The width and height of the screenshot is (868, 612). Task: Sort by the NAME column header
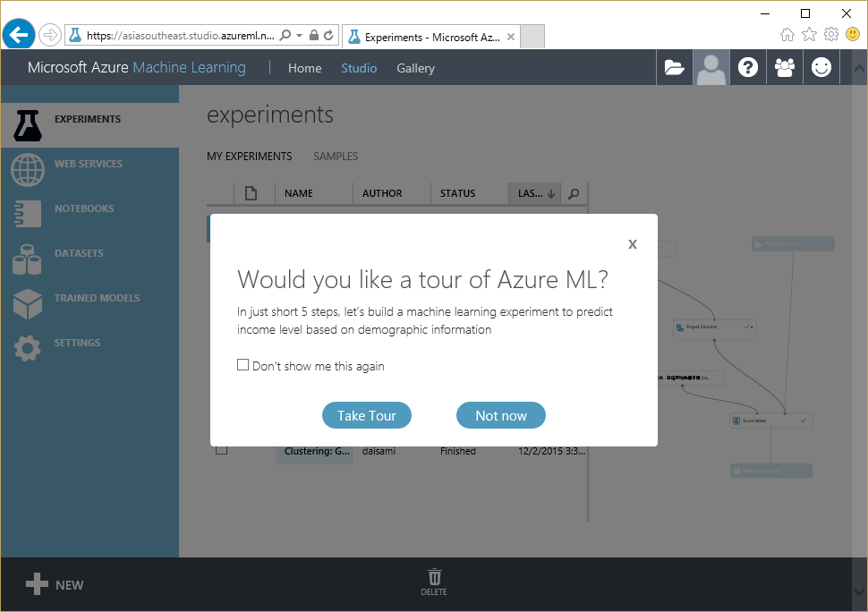point(299,193)
